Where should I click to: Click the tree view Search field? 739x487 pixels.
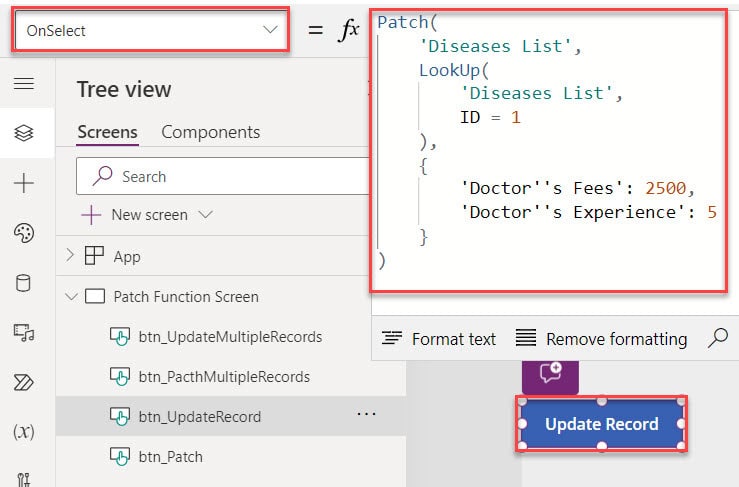point(222,176)
